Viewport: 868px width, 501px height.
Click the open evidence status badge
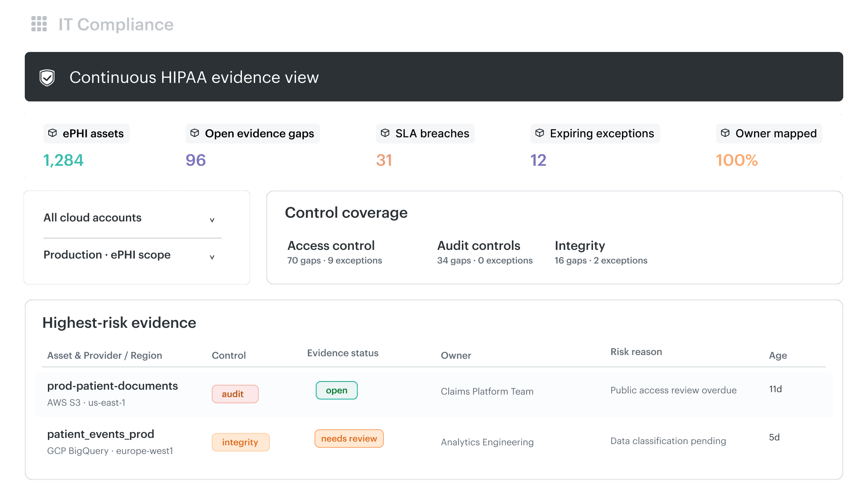[x=337, y=390]
